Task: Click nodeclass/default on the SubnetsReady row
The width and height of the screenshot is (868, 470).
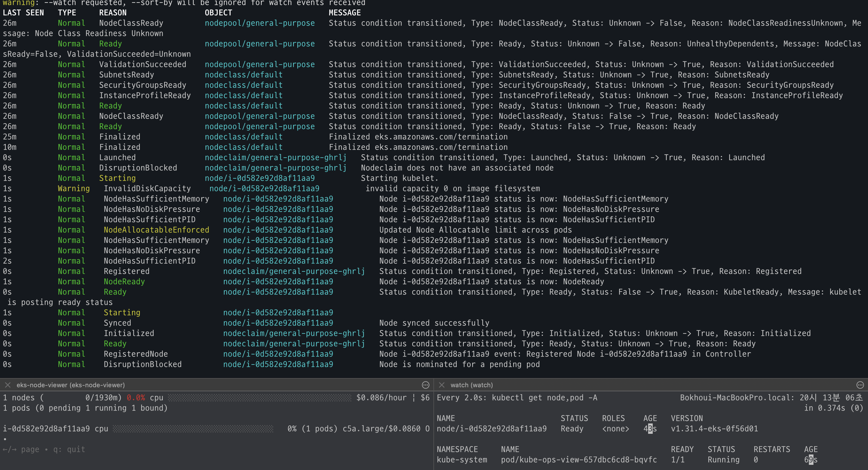Action: tap(243, 75)
